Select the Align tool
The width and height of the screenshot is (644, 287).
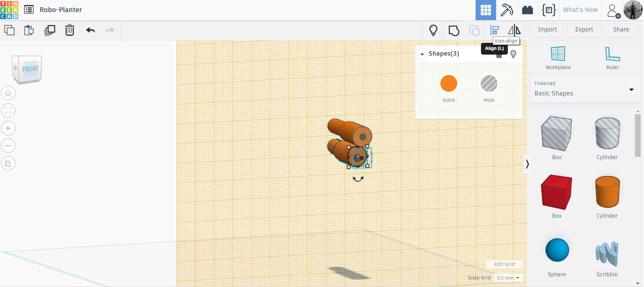pos(495,30)
